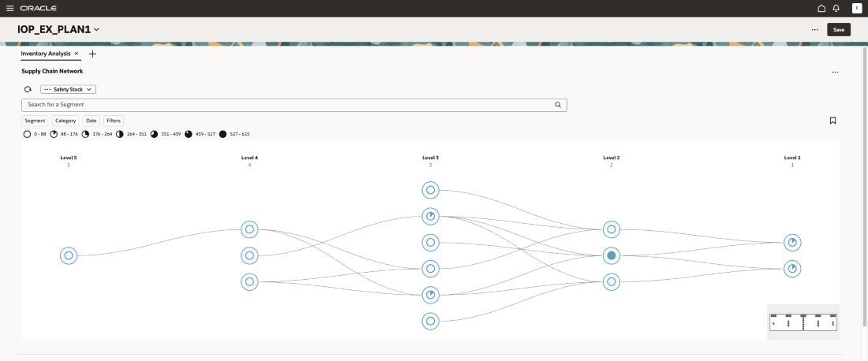Click the bookmark icon
Screen dimensions: 868x361
[832, 121]
